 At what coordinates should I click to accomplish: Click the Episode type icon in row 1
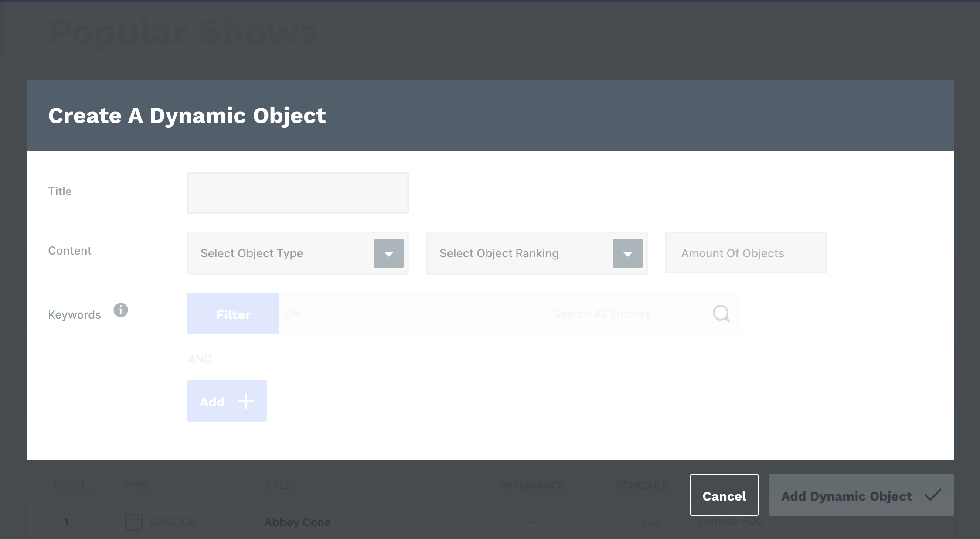pyautogui.click(x=133, y=522)
